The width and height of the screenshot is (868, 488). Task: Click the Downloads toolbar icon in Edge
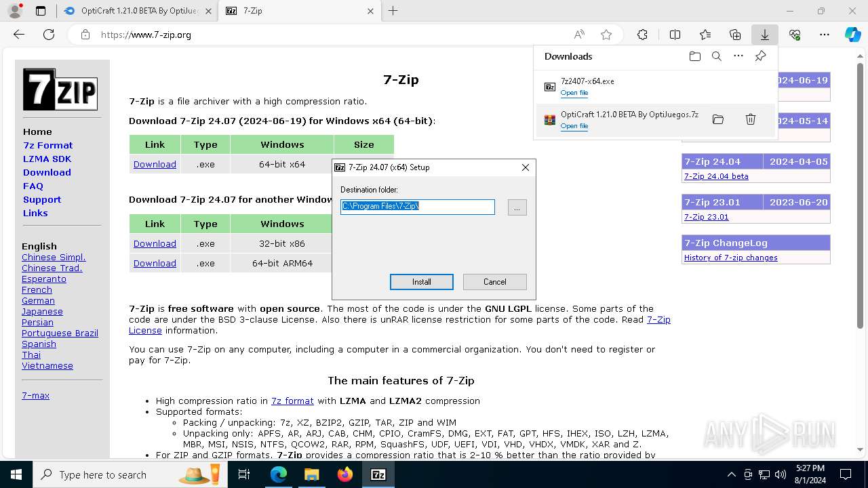pyautogui.click(x=764, y=35)
